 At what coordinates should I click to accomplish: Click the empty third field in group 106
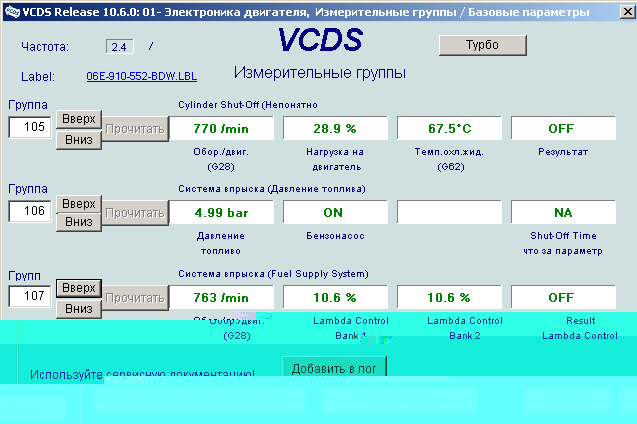tap(449, 212)
